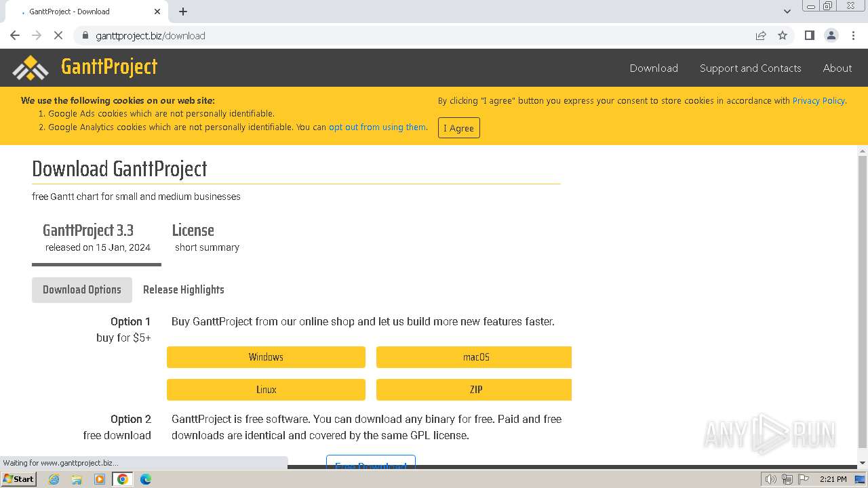Choose the ZIP download button

pyautogui.click(x=474, y=390)
